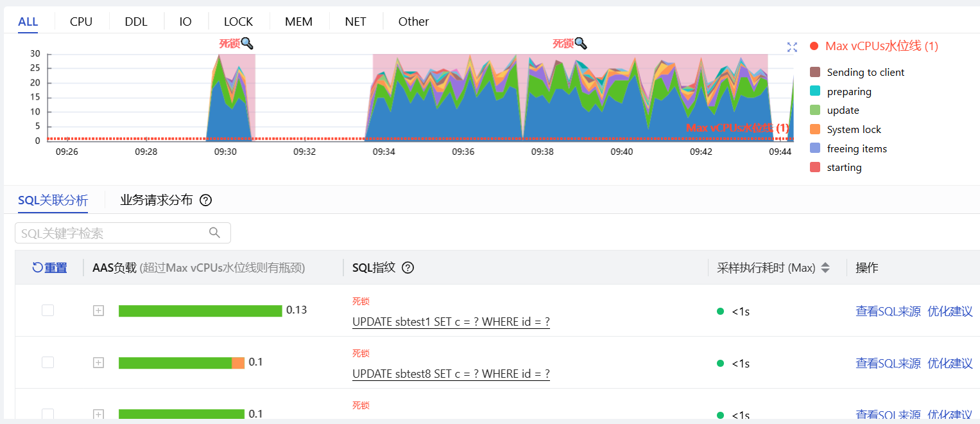Click the sbtest1 AAS load bar

[x=200, y=311]
